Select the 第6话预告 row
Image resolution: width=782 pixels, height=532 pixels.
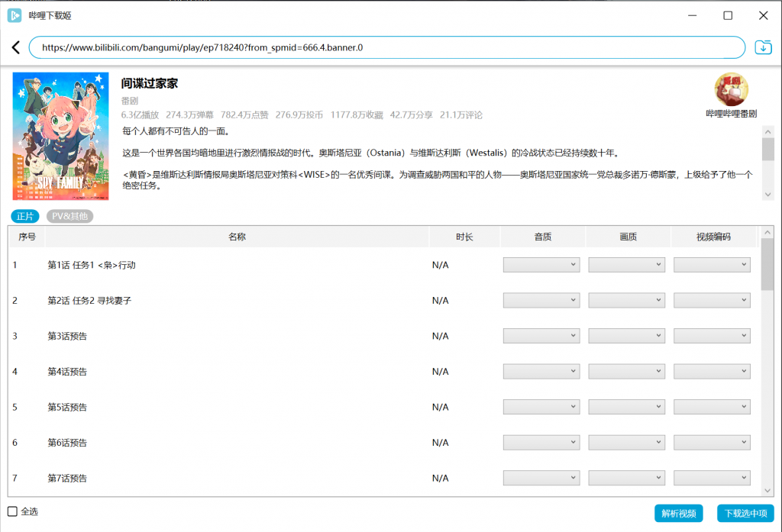(384, 442)
